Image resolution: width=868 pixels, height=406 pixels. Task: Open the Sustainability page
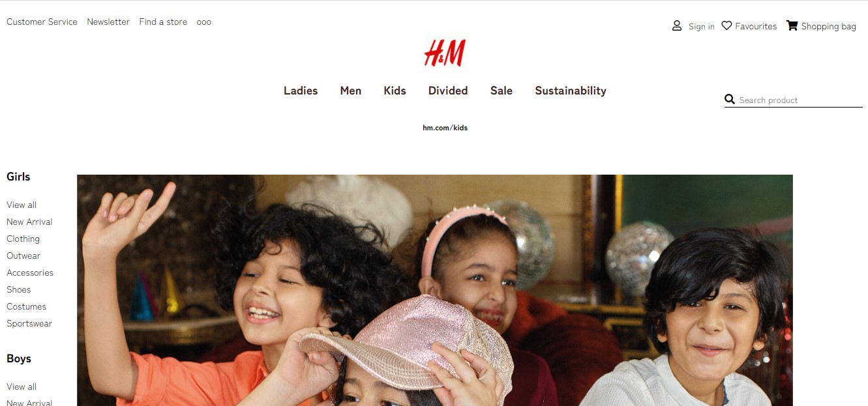(x=571, y=91)
